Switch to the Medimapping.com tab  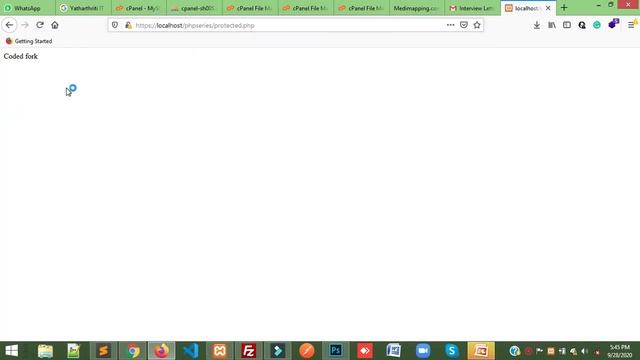(x=416, y=8)
